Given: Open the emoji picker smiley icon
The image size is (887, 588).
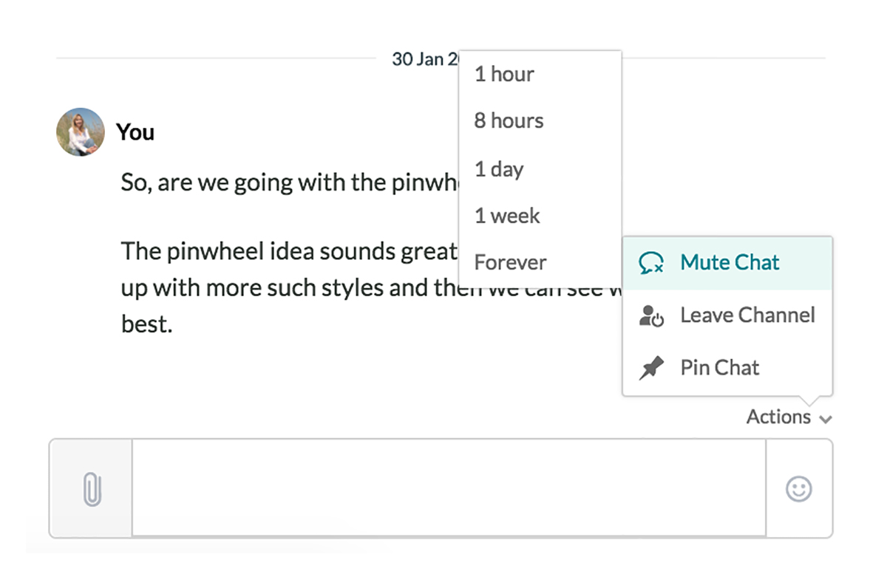Looking at the screenshot, I should click(x=798, y=489).
